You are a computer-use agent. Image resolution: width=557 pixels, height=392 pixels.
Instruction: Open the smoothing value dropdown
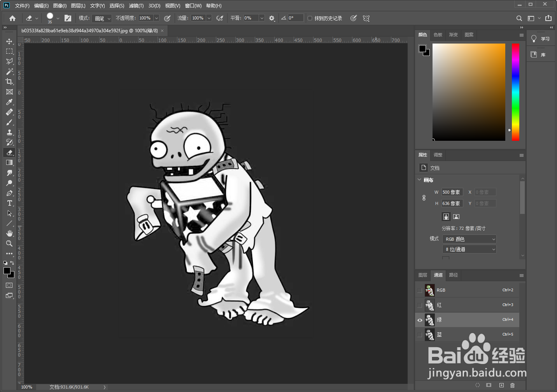[x=262, y=18]
